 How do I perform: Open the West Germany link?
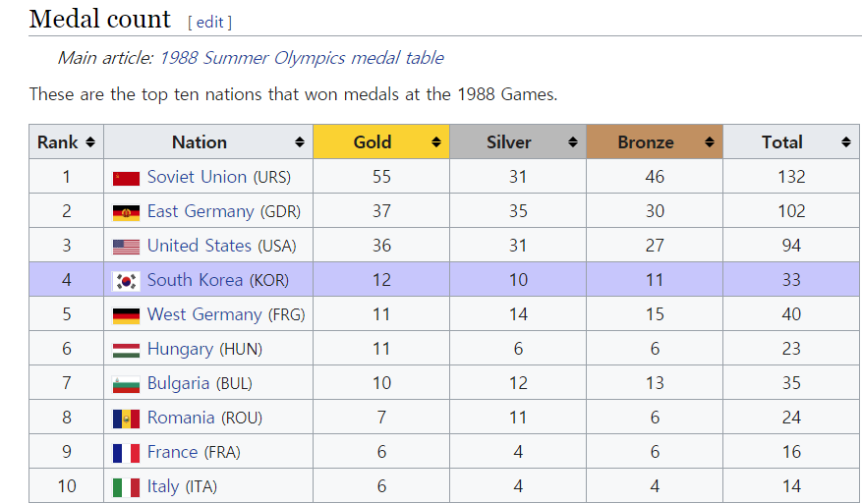(204, 314)
